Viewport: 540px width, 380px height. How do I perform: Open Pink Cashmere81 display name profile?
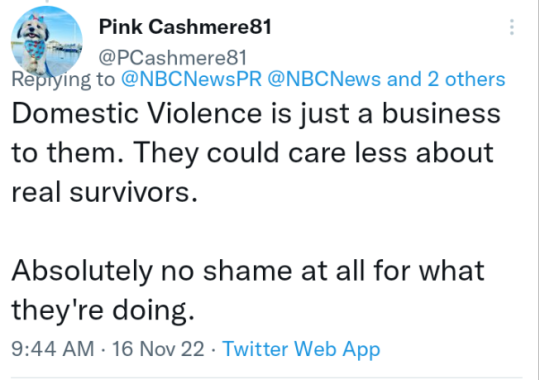pos(185,27)
